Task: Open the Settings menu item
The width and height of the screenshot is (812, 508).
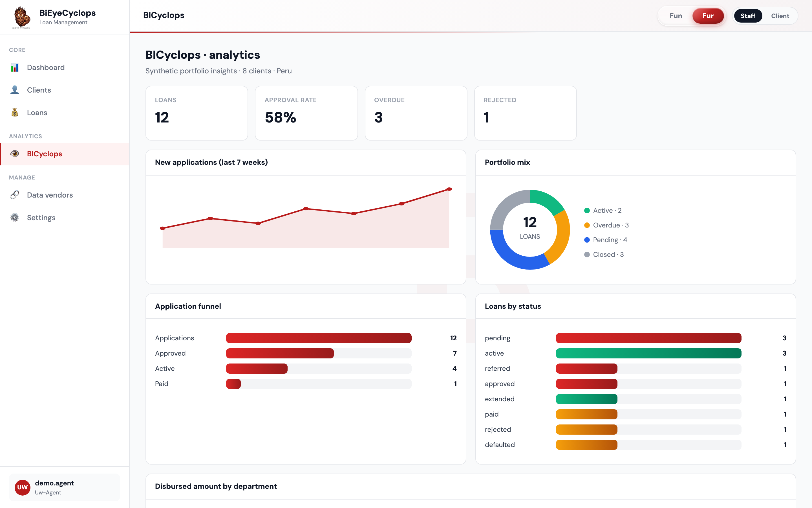Action: point(65,217)
